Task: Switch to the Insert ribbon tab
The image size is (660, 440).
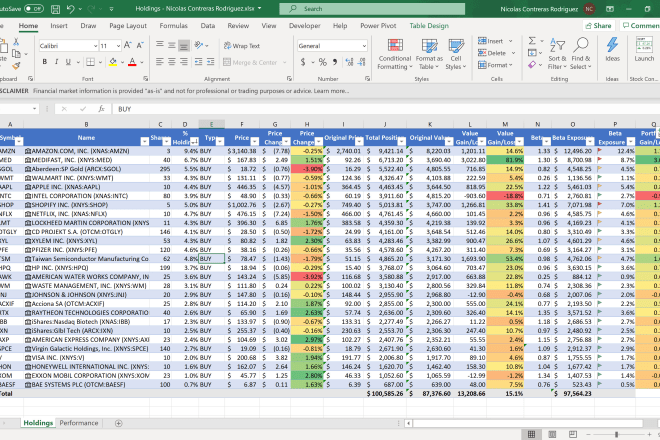Action: pos(59,26)
